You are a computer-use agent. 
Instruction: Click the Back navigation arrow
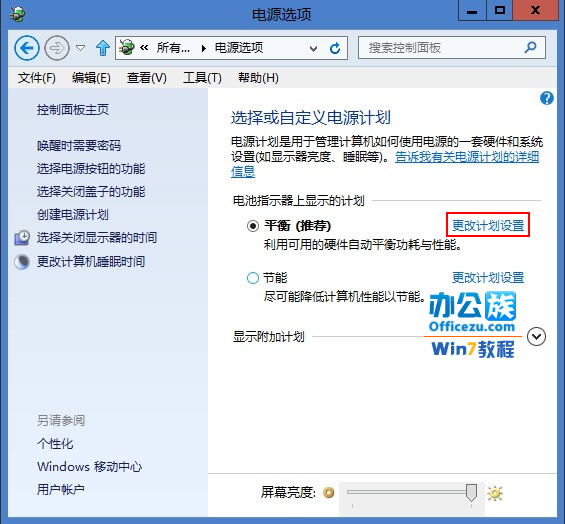[x=27, y=48]
